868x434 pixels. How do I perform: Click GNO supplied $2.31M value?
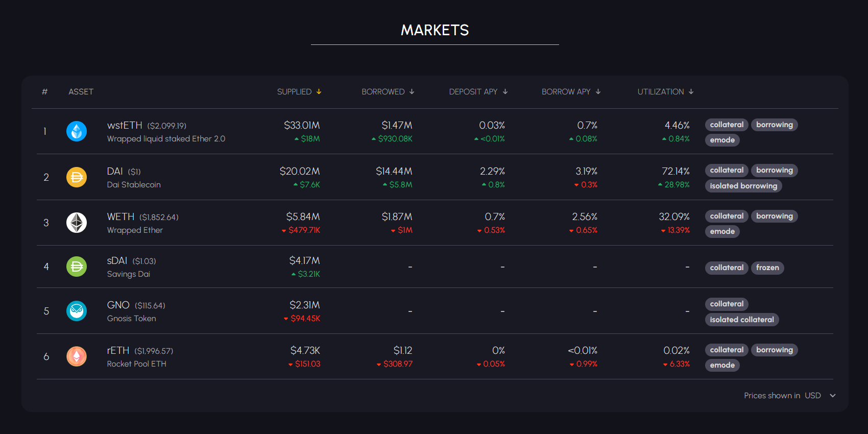tap(305, 305)
